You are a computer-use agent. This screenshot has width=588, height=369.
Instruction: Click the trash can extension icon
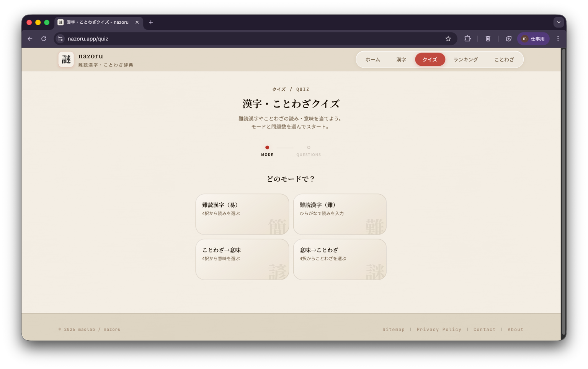pos(488,39)
